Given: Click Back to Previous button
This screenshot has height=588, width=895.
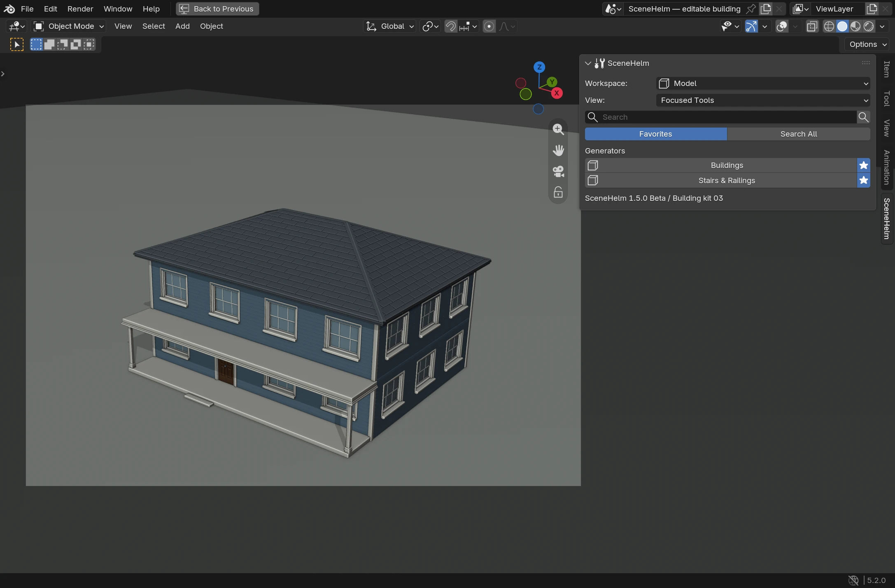Looking at the screenshot, I should tap(217, 9).
